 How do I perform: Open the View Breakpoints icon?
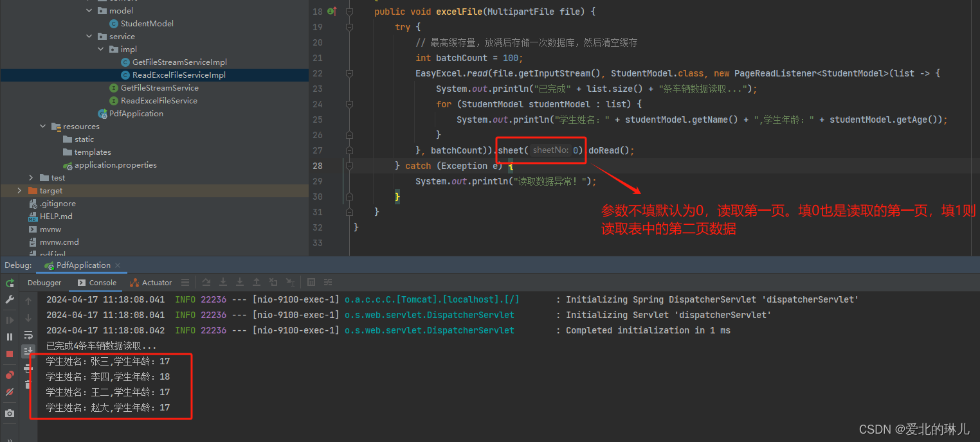[x=10, y=375]
